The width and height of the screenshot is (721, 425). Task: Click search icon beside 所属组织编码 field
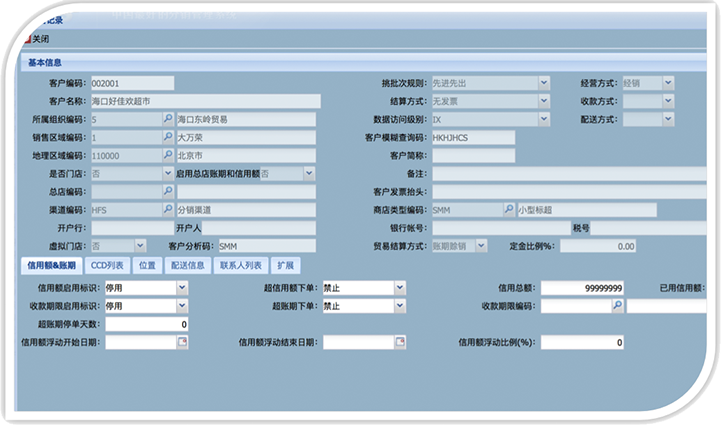click(x=167, y=119)
